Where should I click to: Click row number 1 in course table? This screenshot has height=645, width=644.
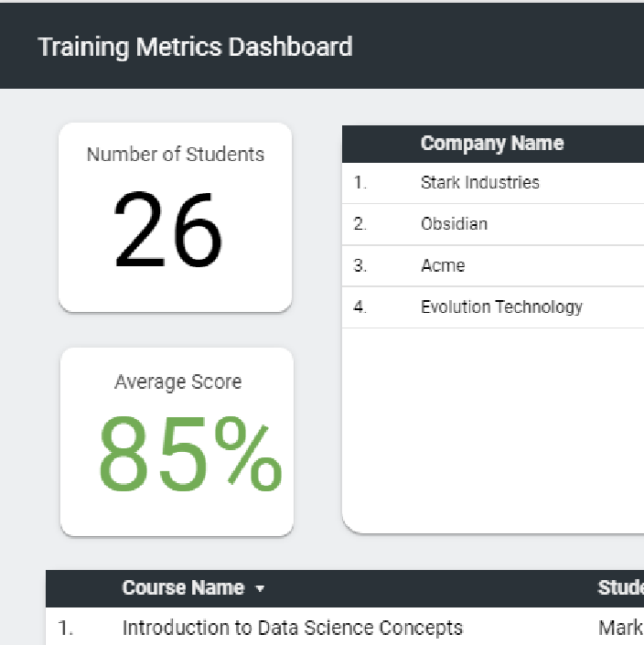65,629
